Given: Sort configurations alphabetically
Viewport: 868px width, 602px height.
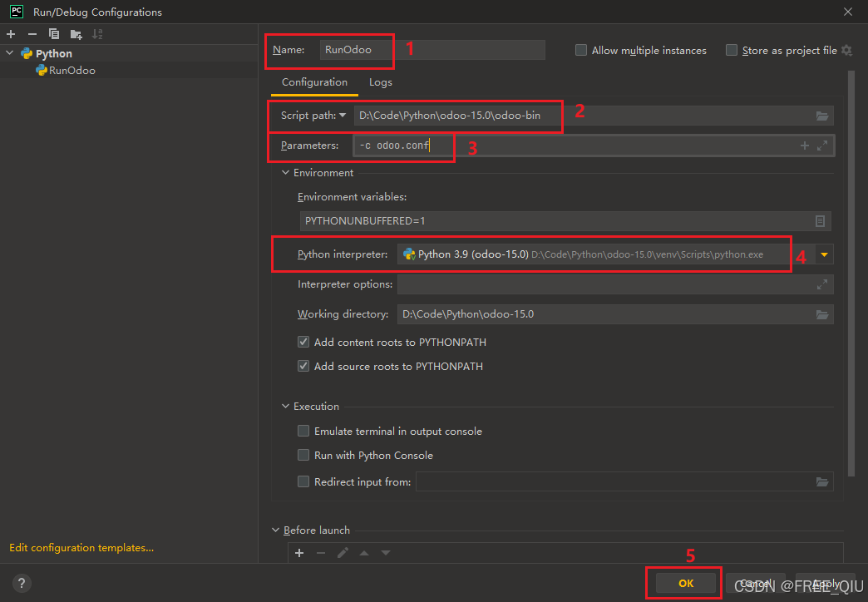Looking at the screenshot, I should 97,34.
